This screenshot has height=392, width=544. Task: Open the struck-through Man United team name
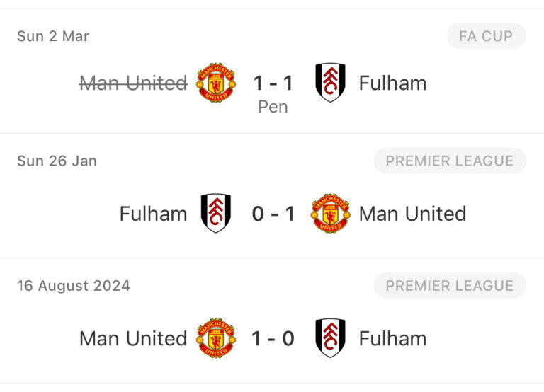pos(133,83)
